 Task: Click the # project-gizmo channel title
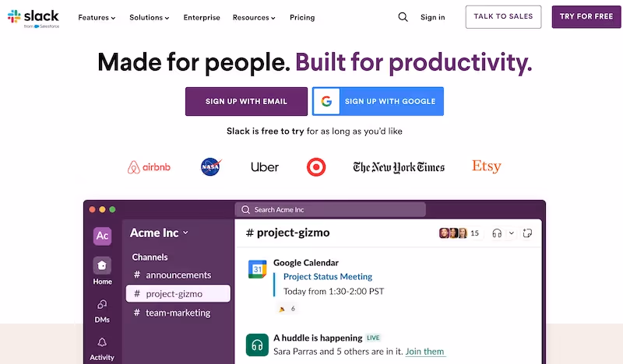pos(287,233)
